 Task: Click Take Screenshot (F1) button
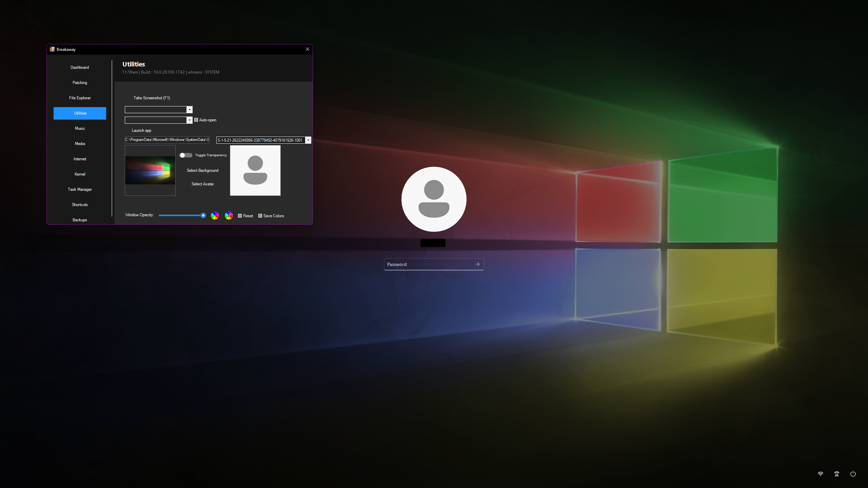click(152, 98)
